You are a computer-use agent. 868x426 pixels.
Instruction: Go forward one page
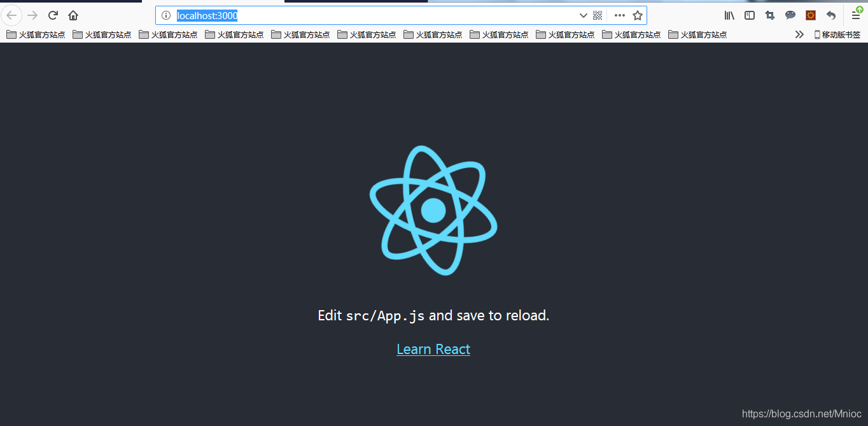pos(32,15)
